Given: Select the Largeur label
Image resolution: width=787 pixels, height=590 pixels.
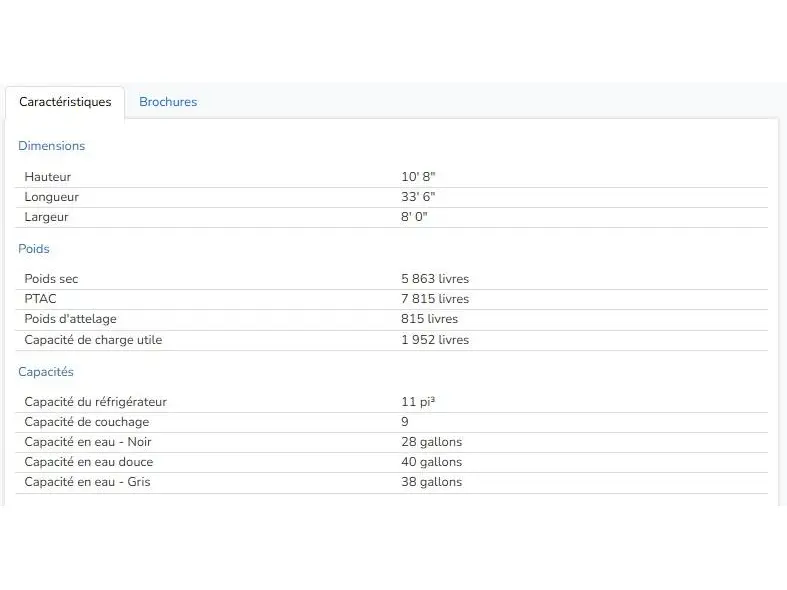Looking at the screenshot, I should pyautogui.click(x=46, y=217).
